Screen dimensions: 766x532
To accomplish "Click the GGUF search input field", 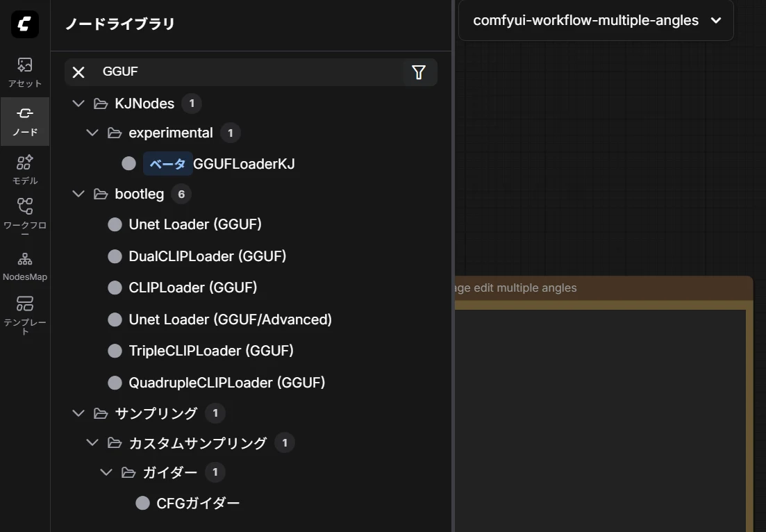I will [249, 72].
